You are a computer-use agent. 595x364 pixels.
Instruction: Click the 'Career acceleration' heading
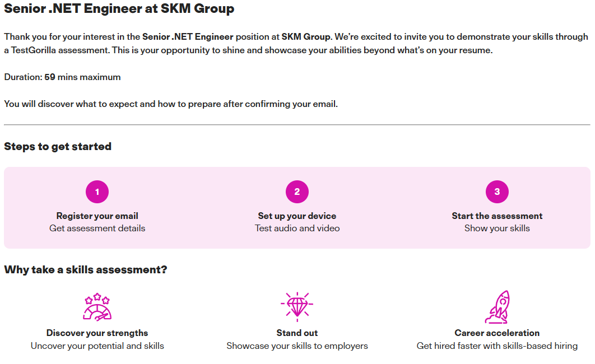497,333
